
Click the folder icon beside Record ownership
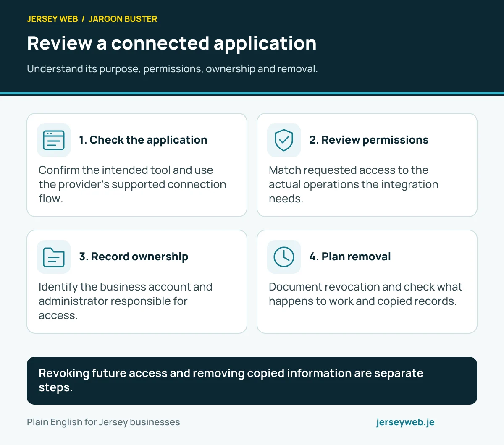(54, 257)
